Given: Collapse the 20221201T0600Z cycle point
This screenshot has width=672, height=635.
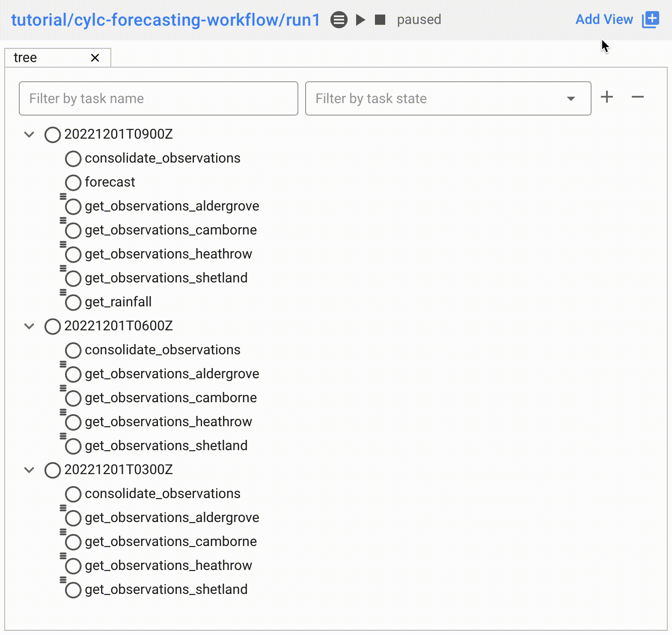Looking at the screenshot, I should tap(29, 326).
